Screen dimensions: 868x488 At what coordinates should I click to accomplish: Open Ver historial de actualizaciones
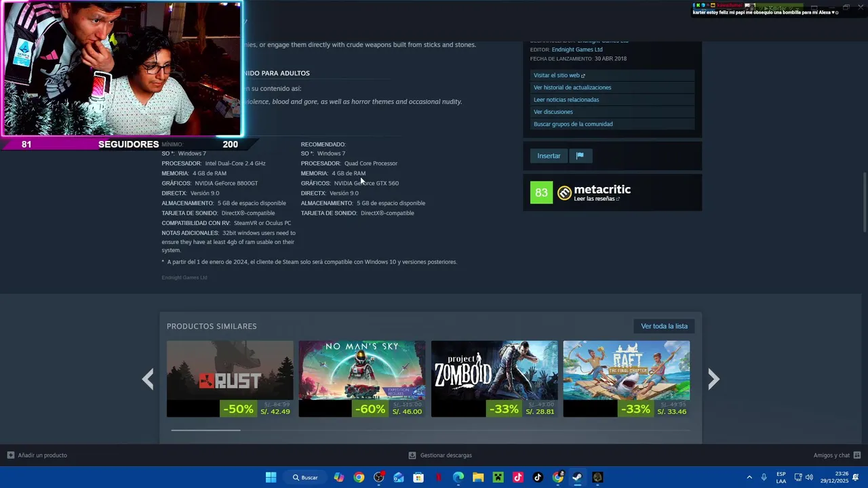click(x=612, y=87)
